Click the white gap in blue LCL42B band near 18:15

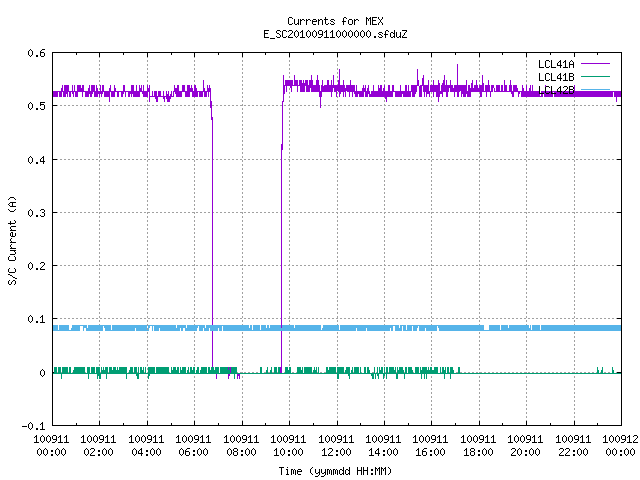[x=486, y=328]
